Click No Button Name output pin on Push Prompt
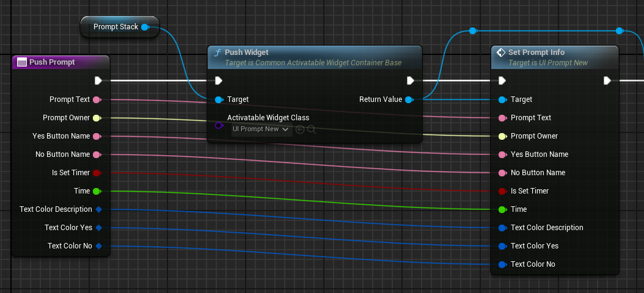The height and width of the screenshot is (293, 644). pyautogui.click(x=97, y=154)
